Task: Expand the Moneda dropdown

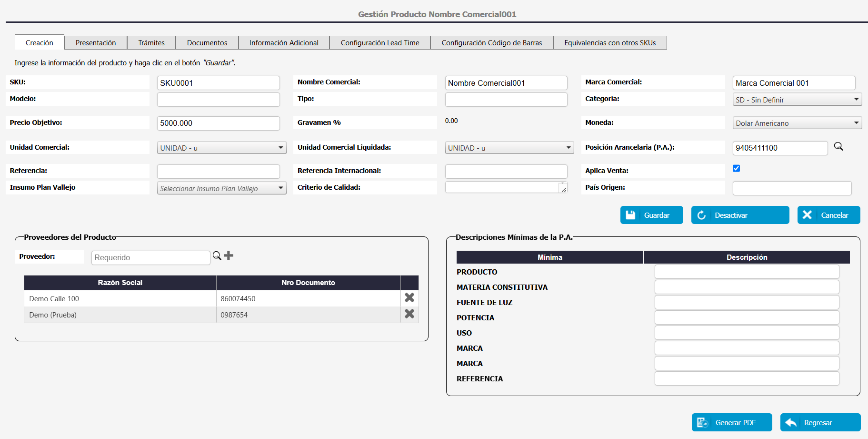Action: pyautogui.click(x=797, y=123)
